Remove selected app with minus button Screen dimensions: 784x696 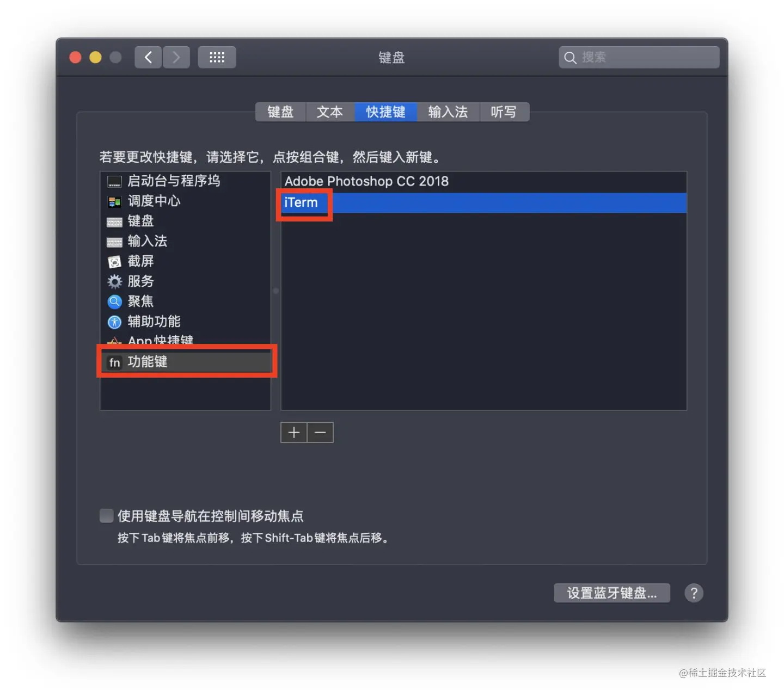[320, 433]
